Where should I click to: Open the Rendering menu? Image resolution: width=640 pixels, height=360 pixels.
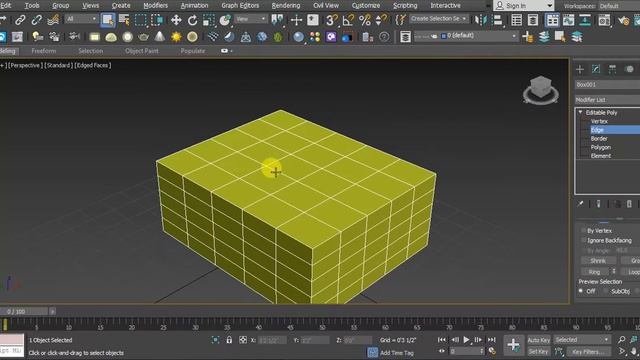[286, 5]
